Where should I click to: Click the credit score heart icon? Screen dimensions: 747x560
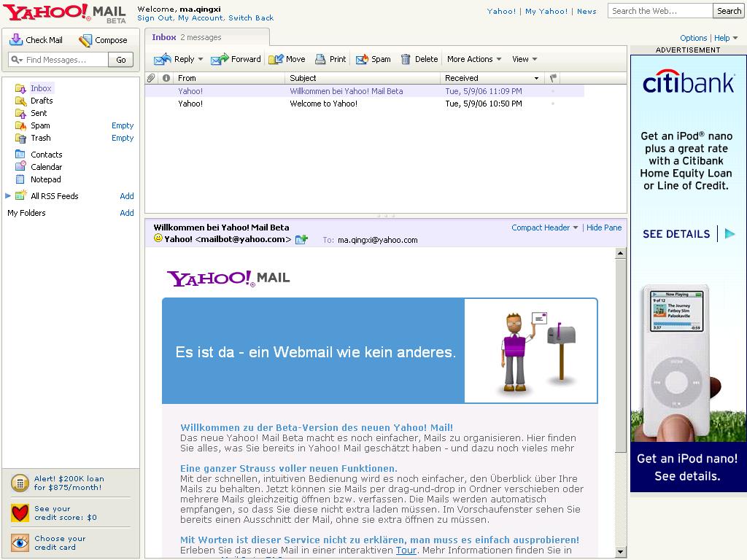(20, 513)
